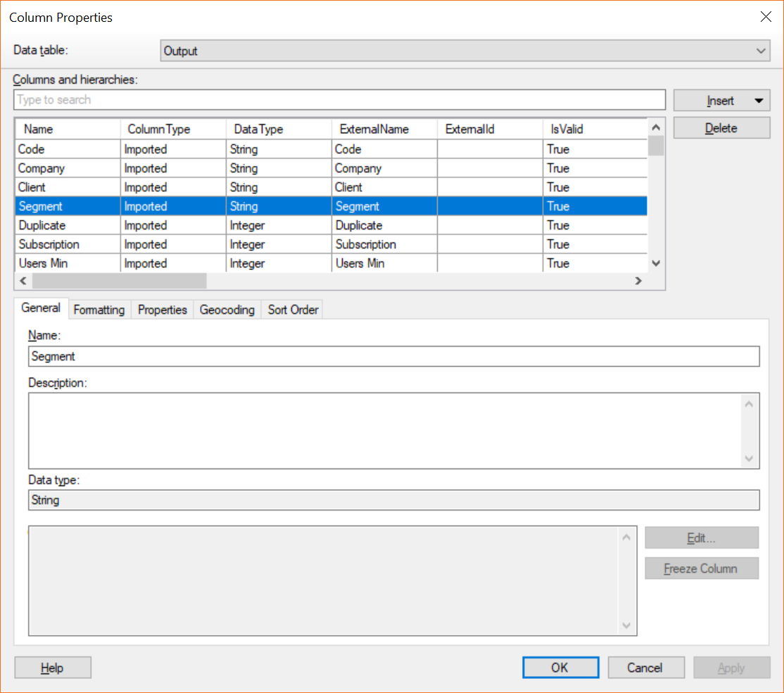Click the horizontal scrollbar right arrow
784x693 pixels.
[x=638, y=281]
